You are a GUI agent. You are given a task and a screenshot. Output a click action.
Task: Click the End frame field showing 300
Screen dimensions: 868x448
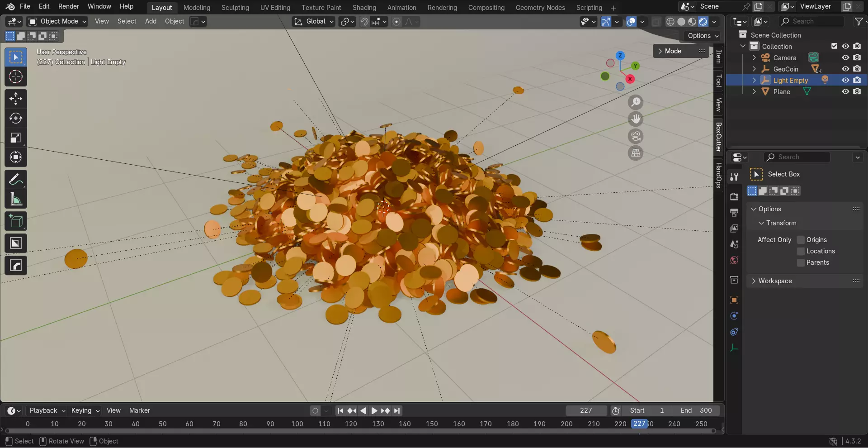[696, 410]
